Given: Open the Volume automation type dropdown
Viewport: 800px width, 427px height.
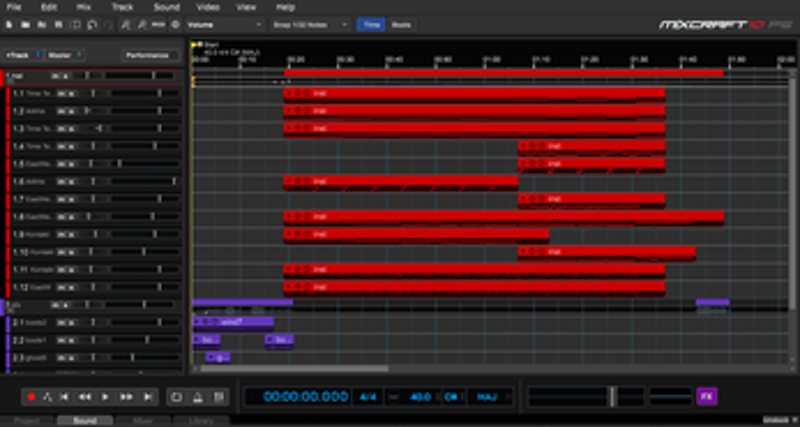Looking at the screenshot, I should [x=225, y=24].
